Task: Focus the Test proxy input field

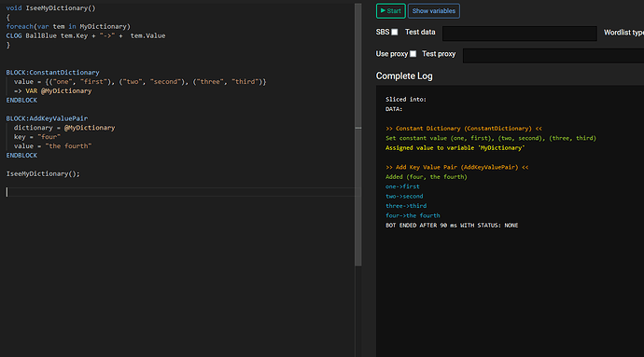Action: coord(553,55)
